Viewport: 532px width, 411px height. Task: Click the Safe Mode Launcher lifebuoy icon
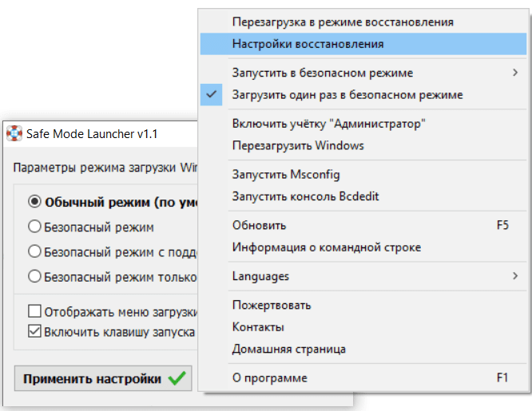coord(14,134)
